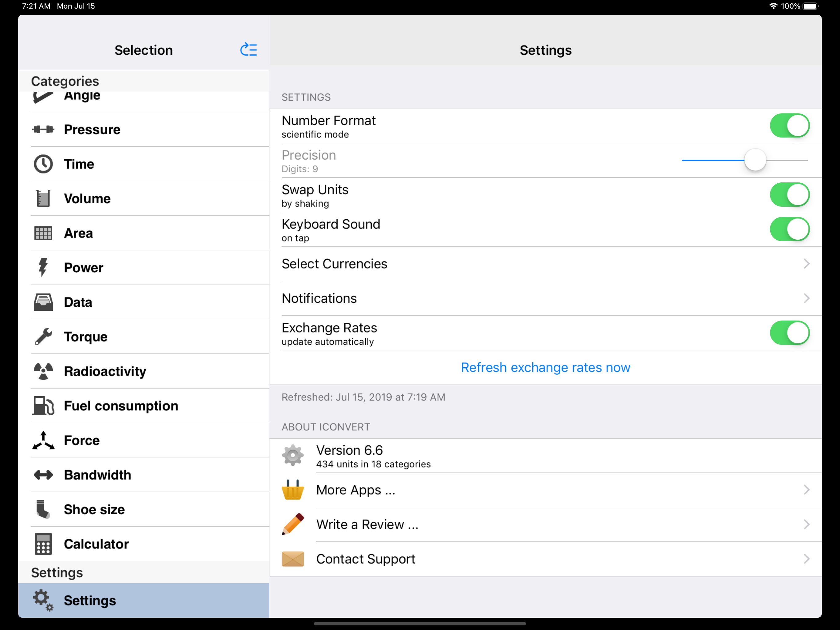Viewport: 840px width, 630px height.
Task: Disable Swap Units by shaking
Action: (789, 195)
